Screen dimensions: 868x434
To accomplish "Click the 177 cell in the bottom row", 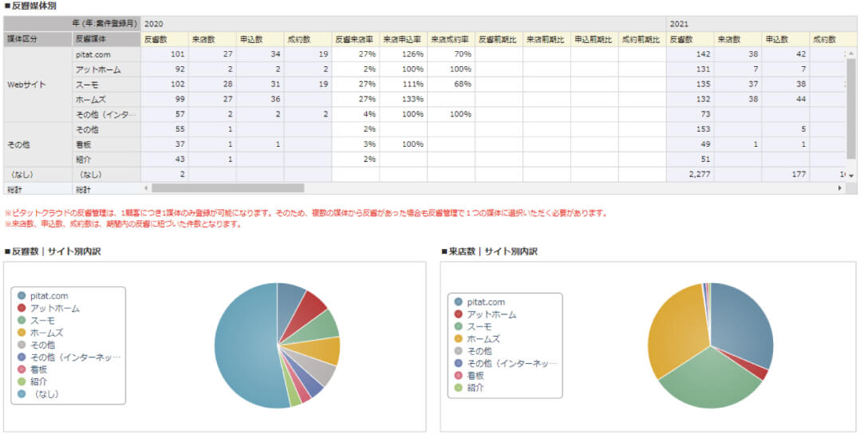I will point(786,175).
